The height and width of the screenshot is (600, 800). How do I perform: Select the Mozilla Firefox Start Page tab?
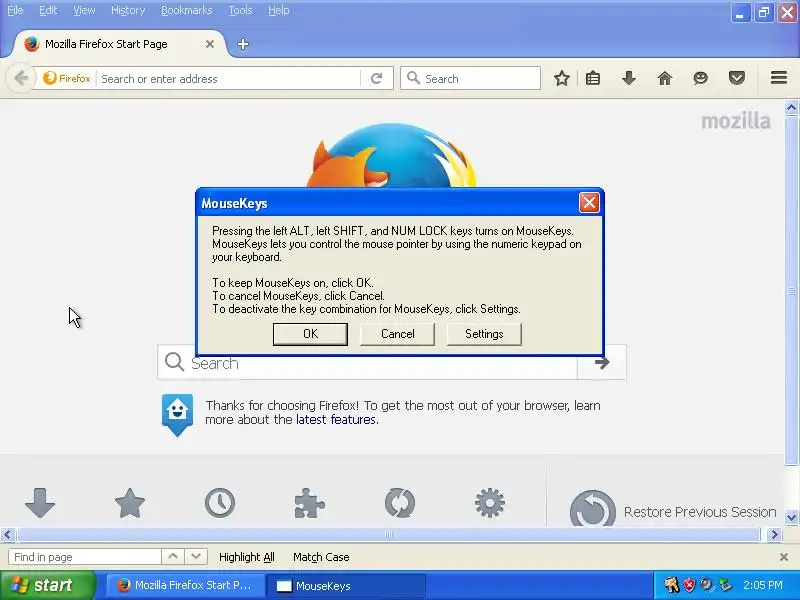[118, 44]
